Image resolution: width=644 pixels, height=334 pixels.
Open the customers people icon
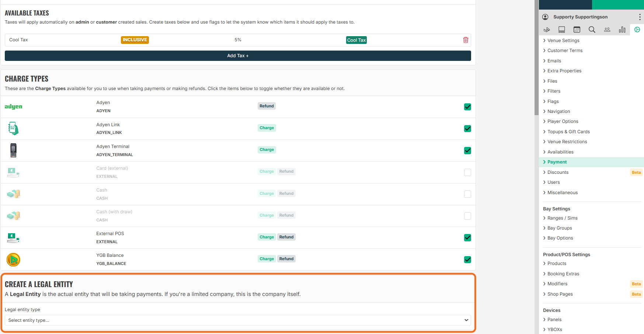(x=607, y=30)
